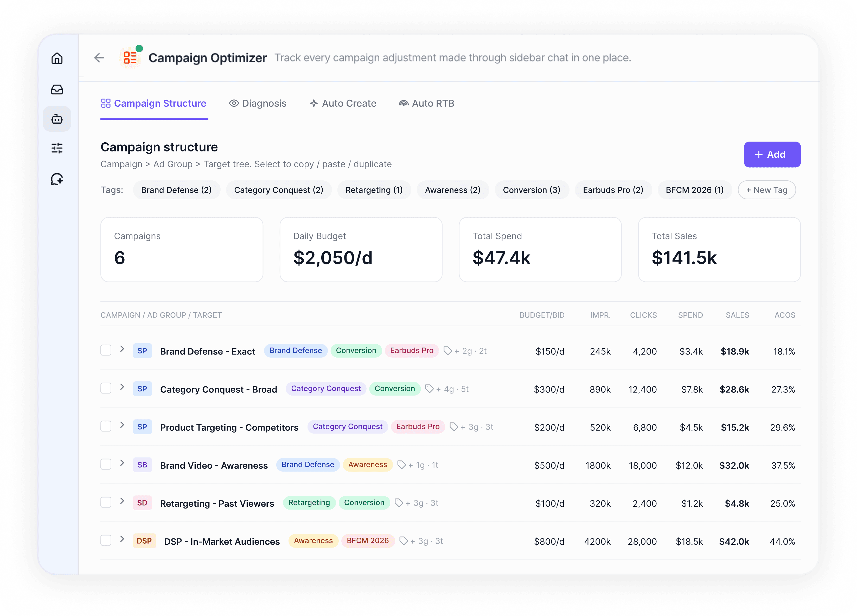
Task: Open the AI chat sparkle sidebar icon
Action: [57, 179]
